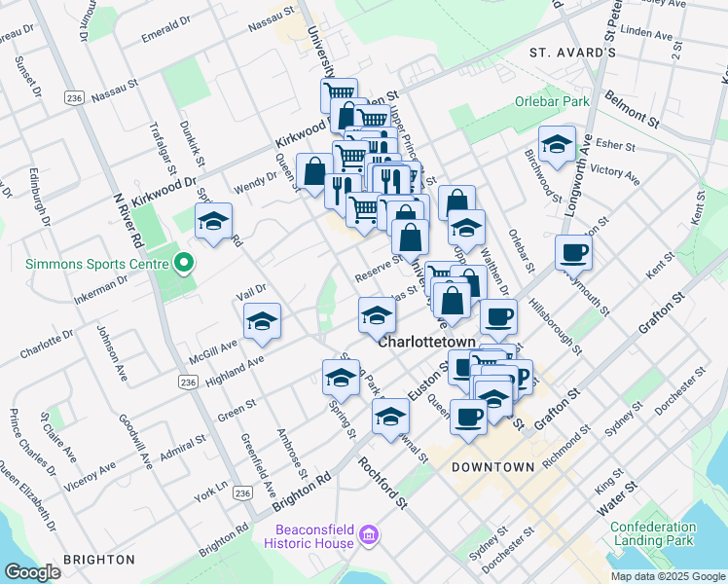This screenshot has height=584, width=728.
Task: Select the shopping bag marker on Queen St
Action: [314, 171]
